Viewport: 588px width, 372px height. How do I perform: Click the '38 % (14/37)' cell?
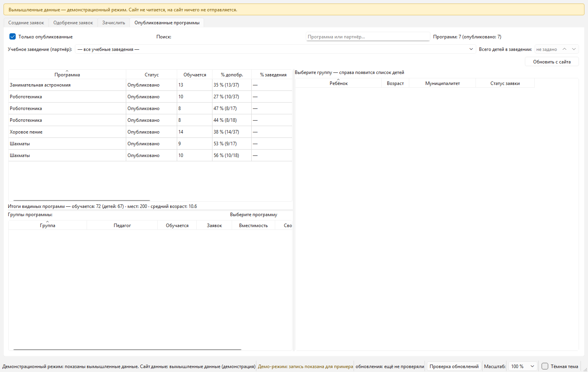pos(232,132)
